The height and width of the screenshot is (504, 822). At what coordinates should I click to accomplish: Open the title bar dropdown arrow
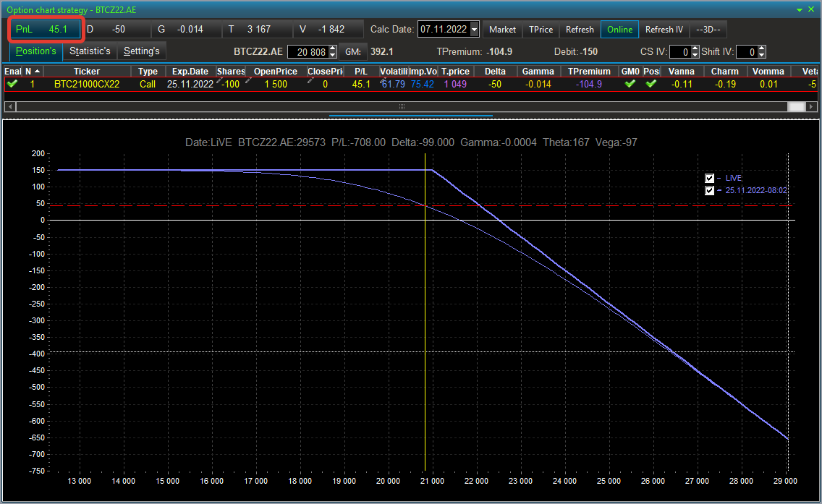click(x=800, y=10)
